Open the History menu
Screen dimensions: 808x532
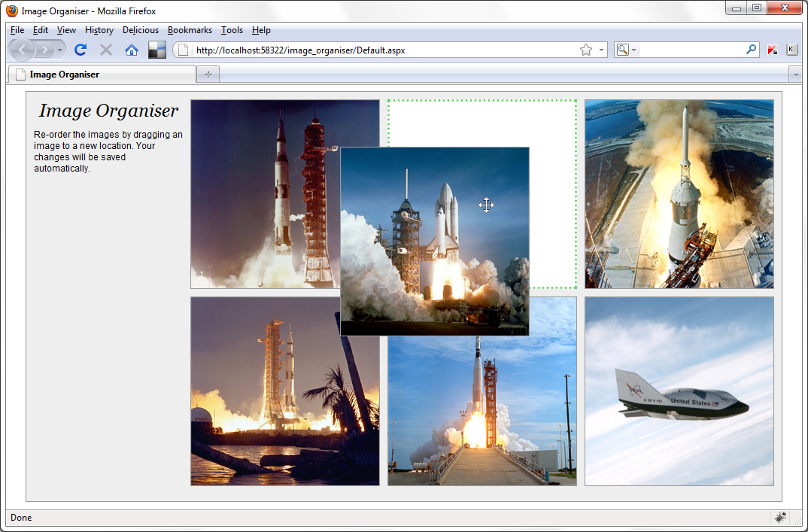[x=99, y=30]
